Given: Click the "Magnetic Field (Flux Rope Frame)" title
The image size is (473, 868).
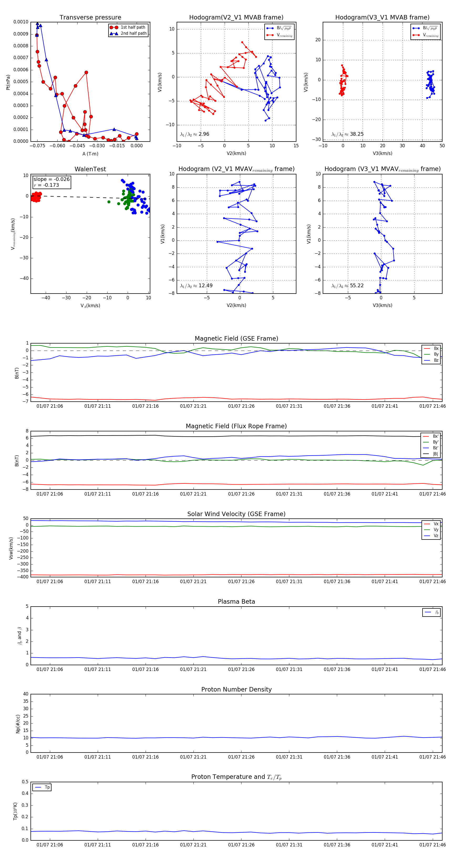Looking at the screenshot, I should (x=236, y=426).
